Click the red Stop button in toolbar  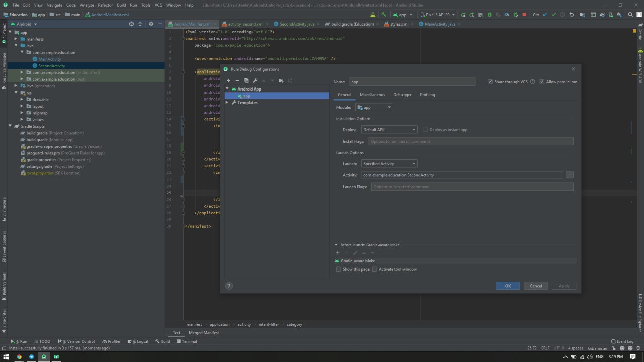[524, 15]
